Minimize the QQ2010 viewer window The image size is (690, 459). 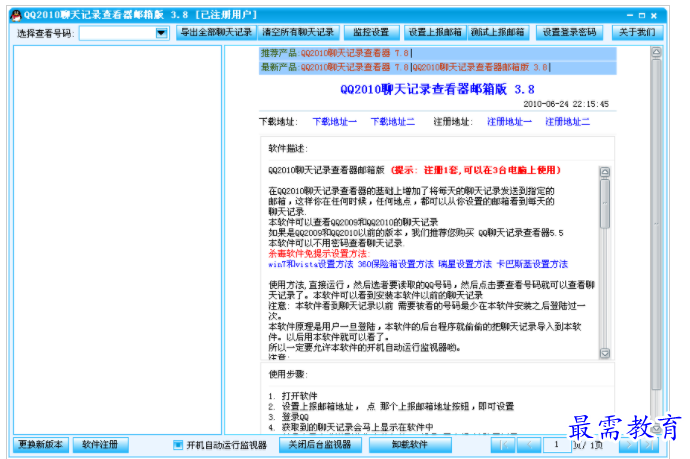click(x=630, y=15)
